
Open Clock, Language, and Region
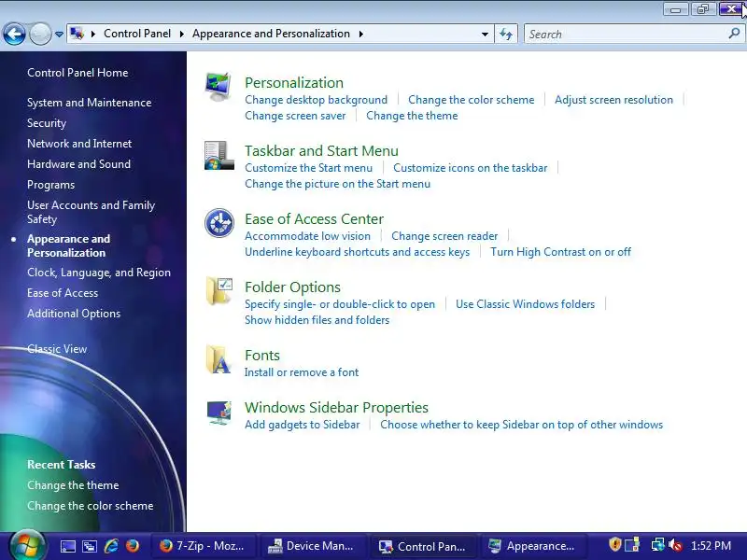coord(99,273)
